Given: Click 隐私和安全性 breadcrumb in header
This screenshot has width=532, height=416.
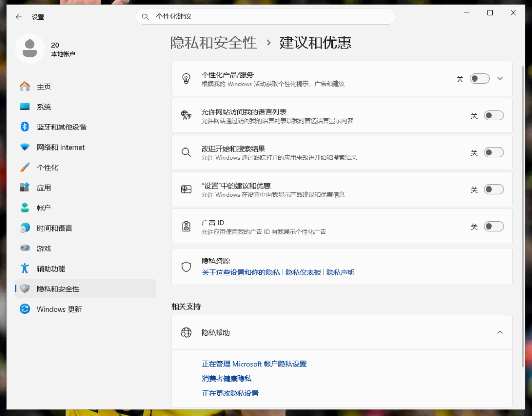Looking at the screenshot, I should [214, 43].
